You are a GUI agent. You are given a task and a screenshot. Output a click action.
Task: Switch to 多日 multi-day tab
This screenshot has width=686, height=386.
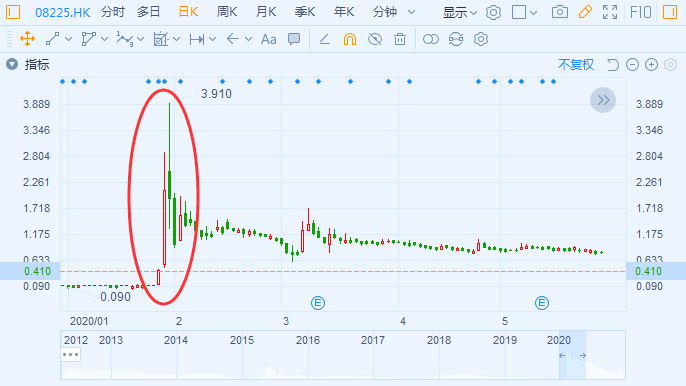click(x=148, y=12)
